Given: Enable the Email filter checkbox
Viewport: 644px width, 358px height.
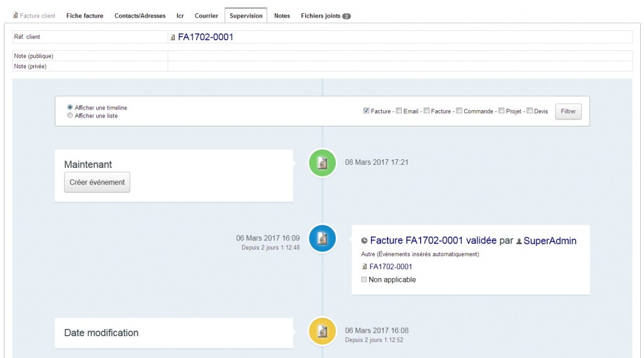Looking at the screenshot, I should click(x=399, y=111).
